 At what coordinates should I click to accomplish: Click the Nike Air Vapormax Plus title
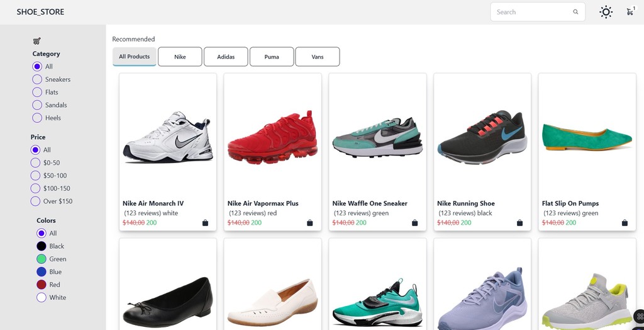click(263, 203)
